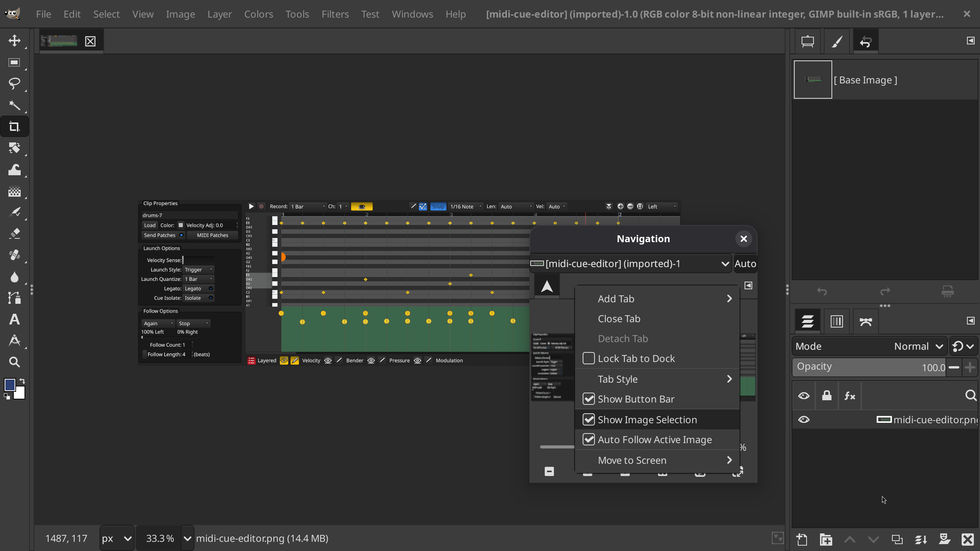980x551 pixels.
Task: Expand the px units dropdown in status bar
Action: tap(117, 538)
